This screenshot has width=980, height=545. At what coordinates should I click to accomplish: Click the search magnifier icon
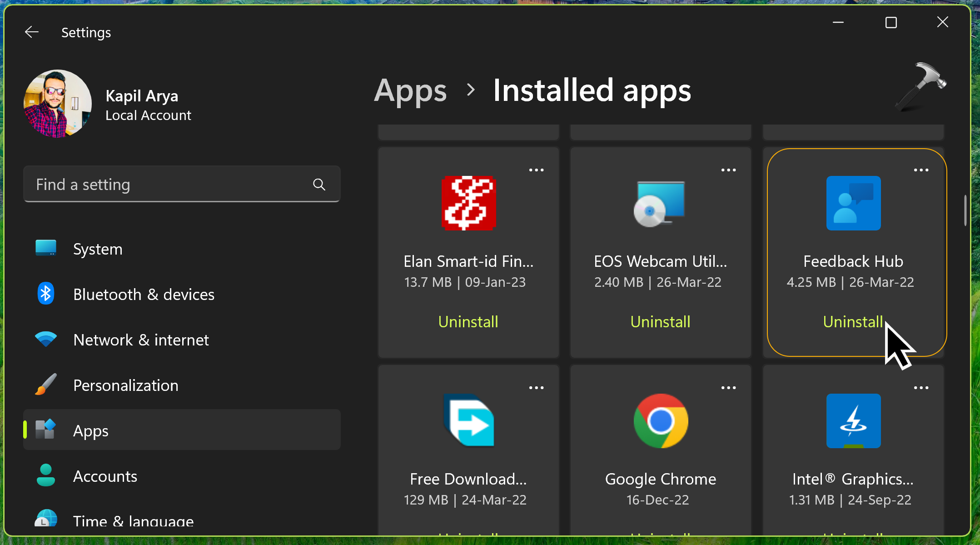pos(319,185)
